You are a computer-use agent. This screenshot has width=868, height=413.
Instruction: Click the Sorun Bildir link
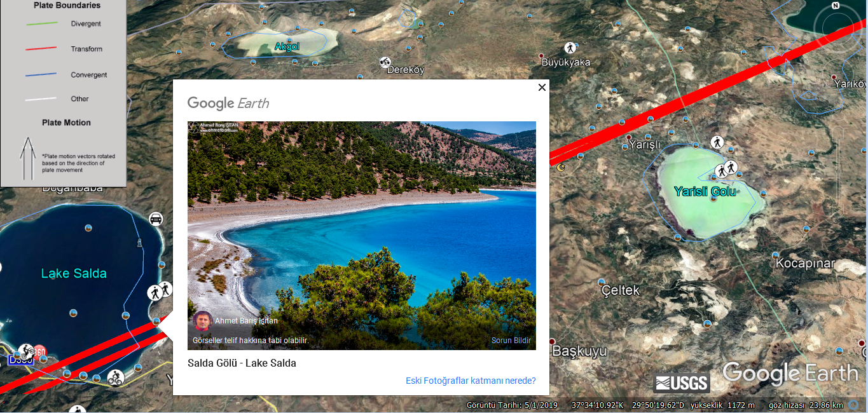[x=511, y=341]
